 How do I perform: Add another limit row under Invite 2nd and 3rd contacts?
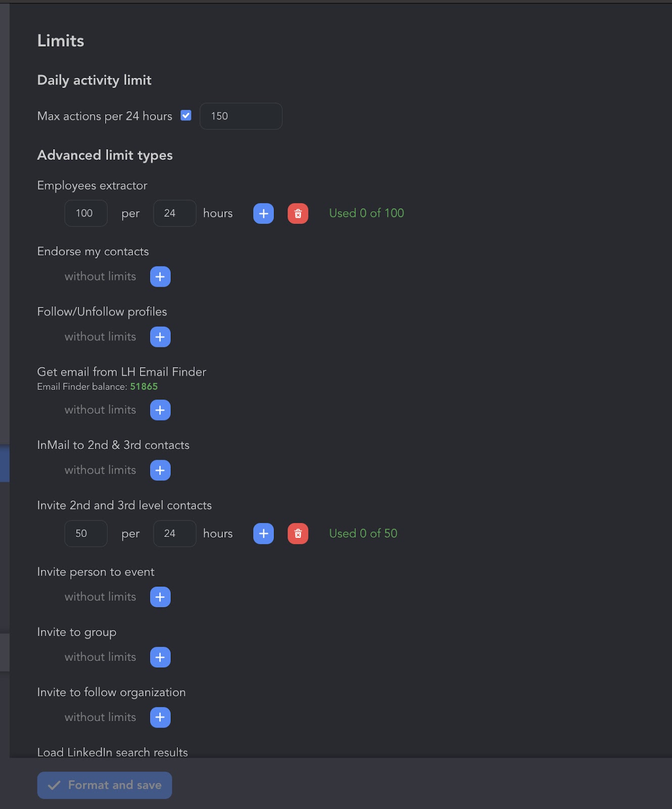tap(263, 533)
